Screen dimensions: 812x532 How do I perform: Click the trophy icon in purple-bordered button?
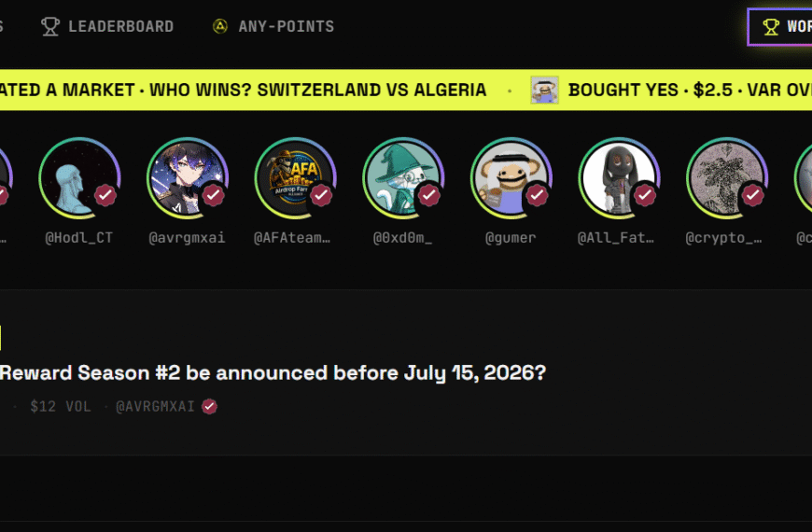click(x=771, y=27)
